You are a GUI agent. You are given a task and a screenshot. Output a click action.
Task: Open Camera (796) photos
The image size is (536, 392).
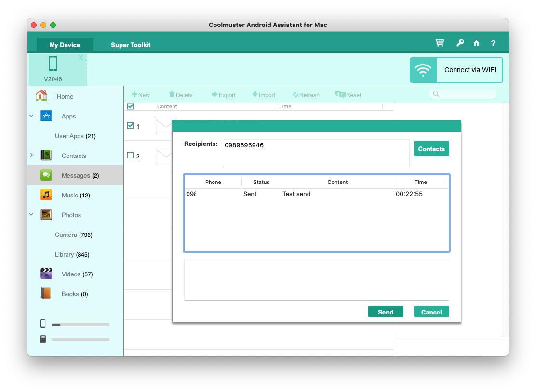click(x=73, y=235)
